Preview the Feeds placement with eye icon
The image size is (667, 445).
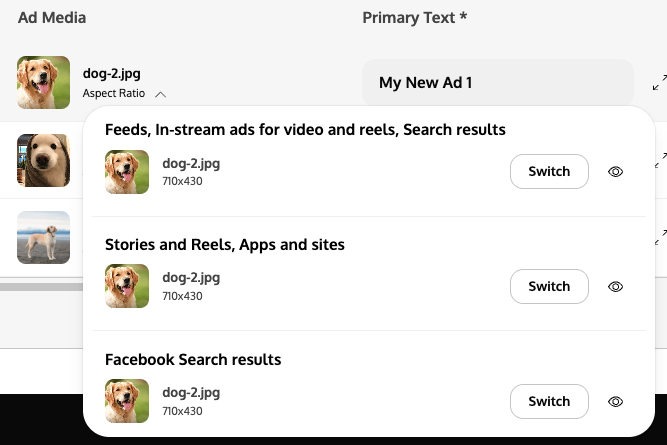pos(615,171)
